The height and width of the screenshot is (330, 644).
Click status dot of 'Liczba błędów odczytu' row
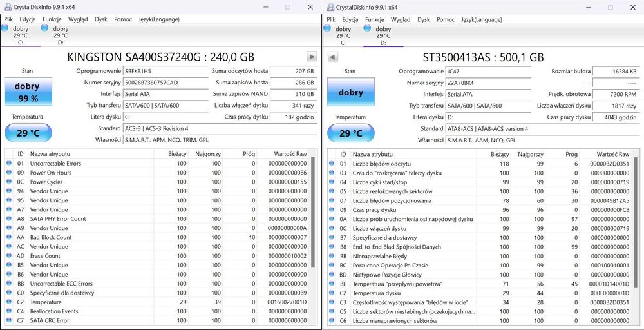click(332, 164)
